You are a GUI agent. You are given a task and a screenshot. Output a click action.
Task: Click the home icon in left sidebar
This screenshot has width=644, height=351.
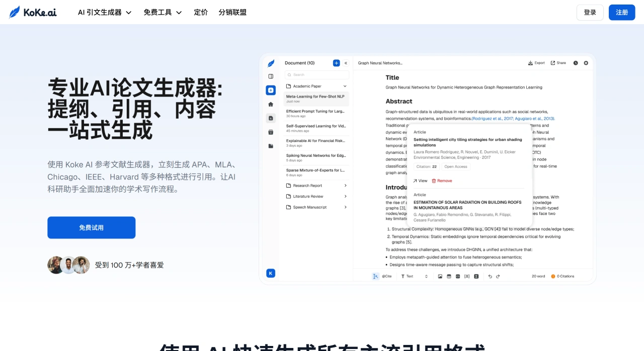point(271,104)
